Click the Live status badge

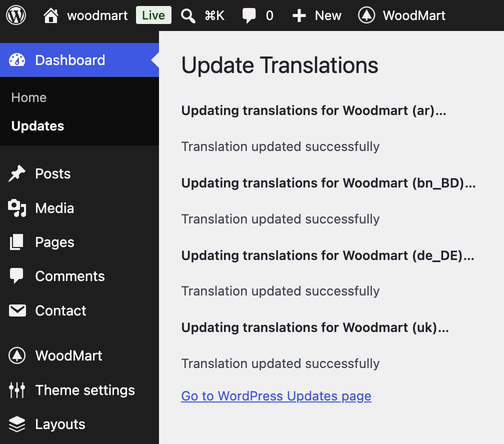[153, 15]
